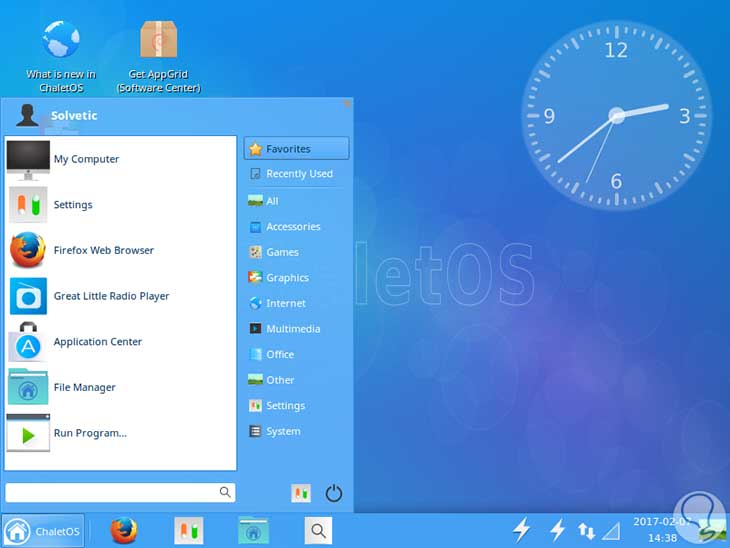The width and height of the screenshot is (730, 548).
Task: Click the ChaletOS start menu button
Action: [x=43, y=531]
